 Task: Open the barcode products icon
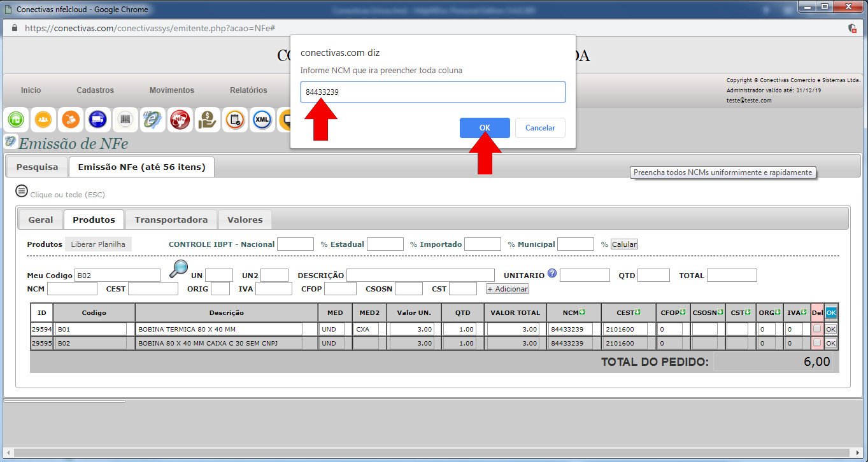[125, 120]
